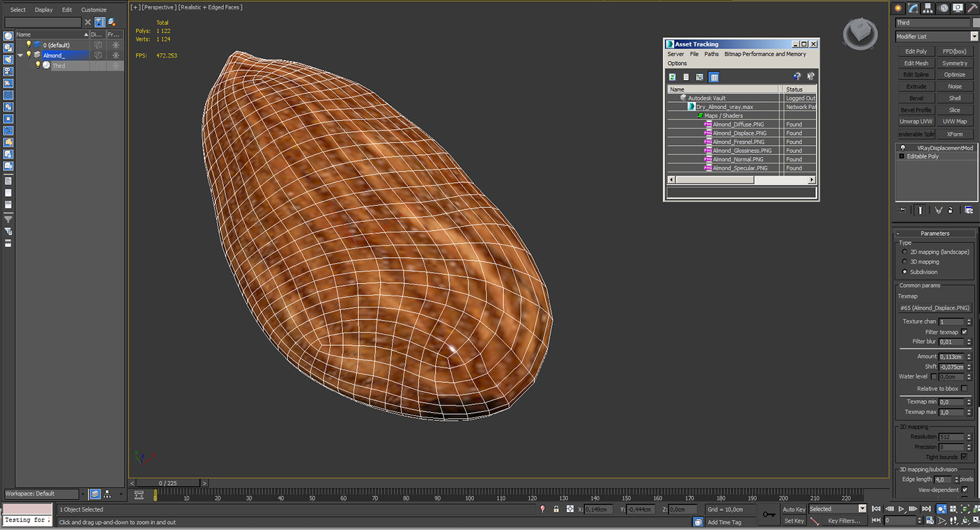Select Subdivision type radio
This screenshot has height=530, width=980.
click(x=905, y=272)
